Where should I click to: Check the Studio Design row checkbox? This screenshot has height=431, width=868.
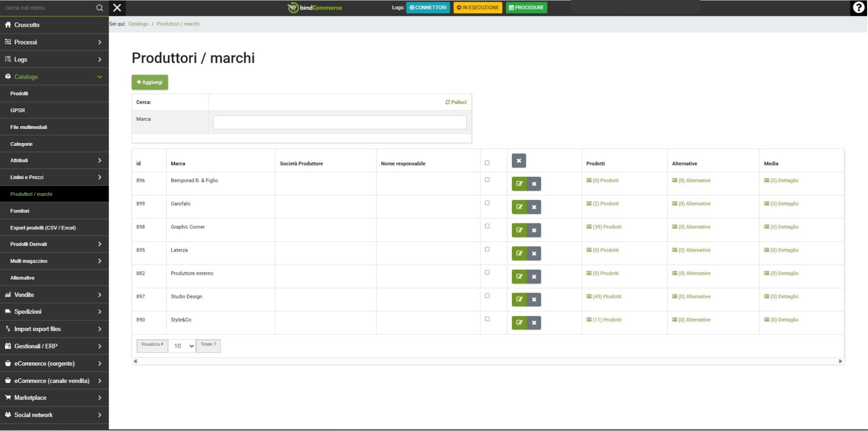point(487,296)
